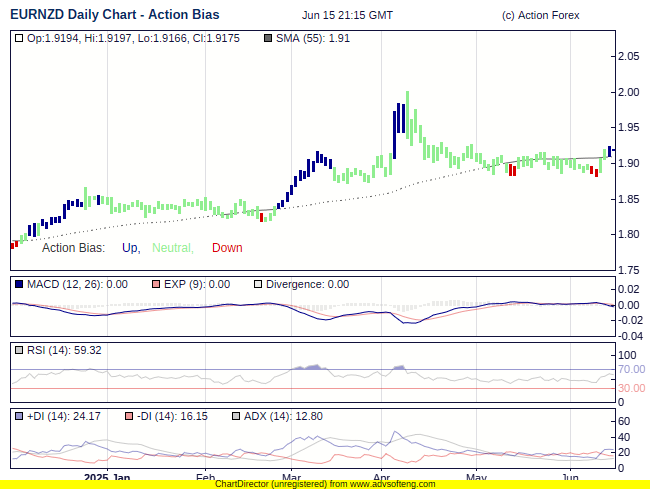650x489 pixels.
Task: Select the 'Down' action bias label
Action: tap(227, 248)
